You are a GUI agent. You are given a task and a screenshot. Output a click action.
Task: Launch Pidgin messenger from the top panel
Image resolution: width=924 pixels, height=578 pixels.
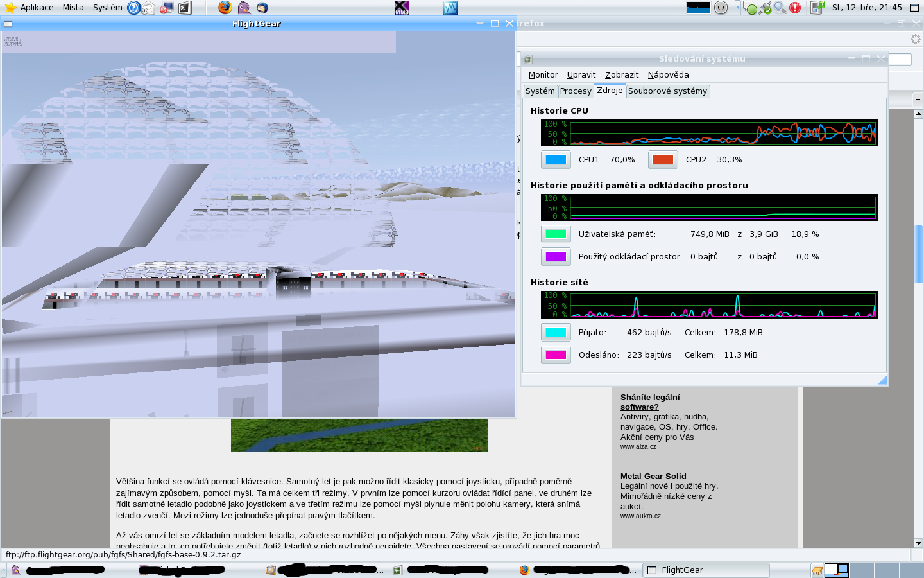click(244, 8)
